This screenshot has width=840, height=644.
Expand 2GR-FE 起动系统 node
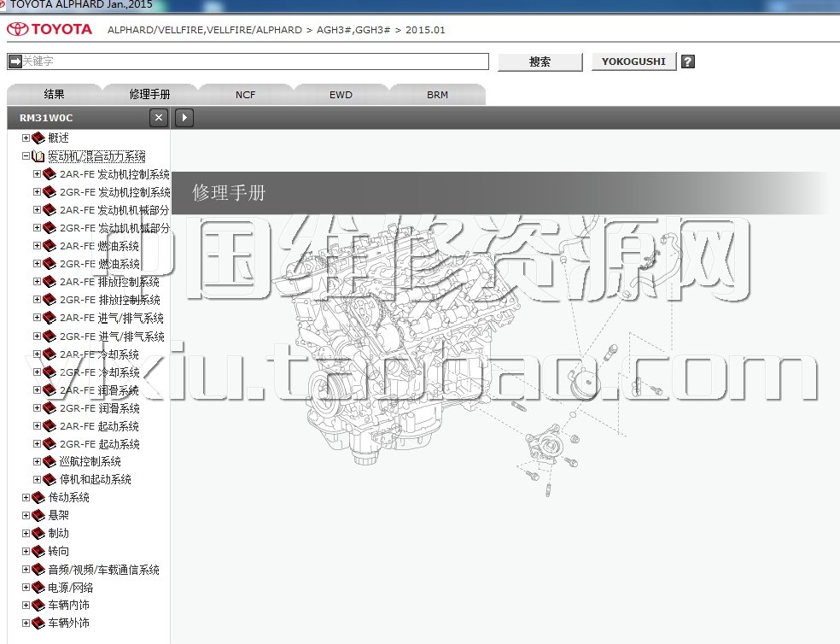pos(37,444)
